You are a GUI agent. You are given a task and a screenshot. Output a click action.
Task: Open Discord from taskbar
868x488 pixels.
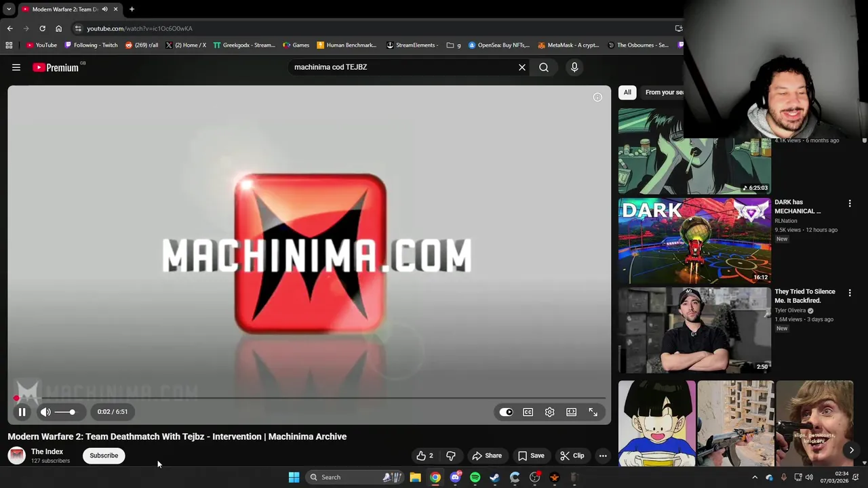coord(455,477)
